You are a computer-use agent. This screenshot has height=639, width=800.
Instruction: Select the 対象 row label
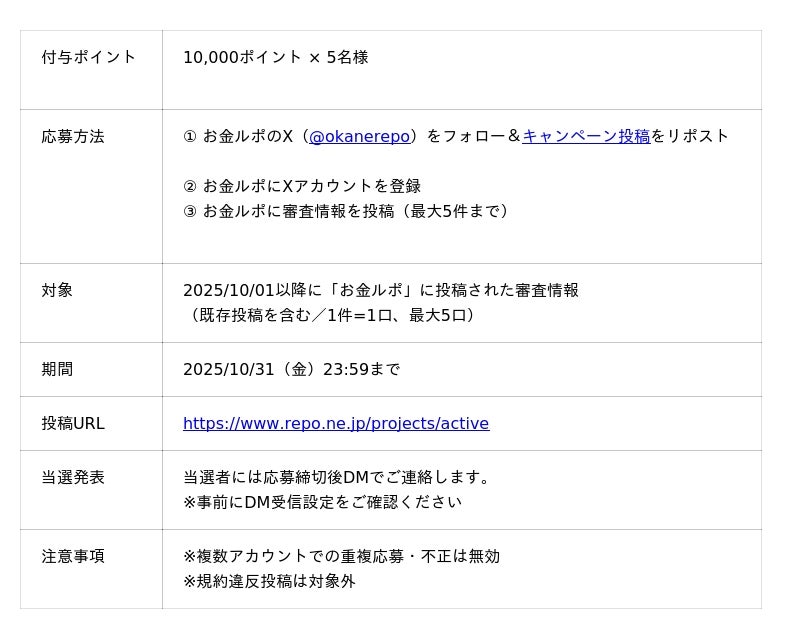point(57,290)
